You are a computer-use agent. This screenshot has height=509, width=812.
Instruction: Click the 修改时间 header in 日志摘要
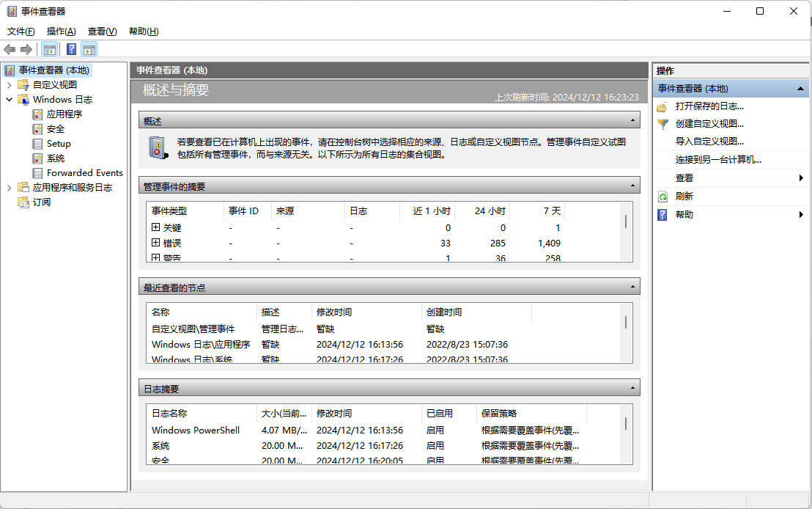(x=366, y=413)
